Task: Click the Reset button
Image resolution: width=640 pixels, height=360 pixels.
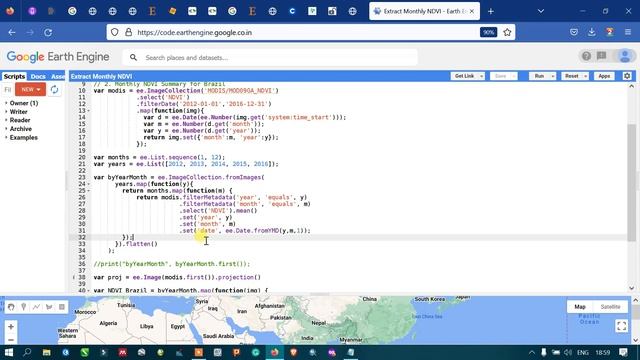Action: pos(571,76)
